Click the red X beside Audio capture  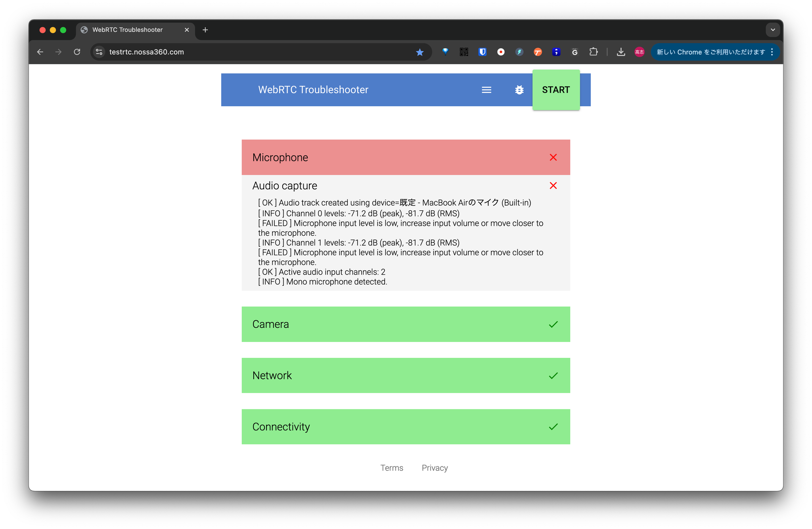tap(553, 185)
